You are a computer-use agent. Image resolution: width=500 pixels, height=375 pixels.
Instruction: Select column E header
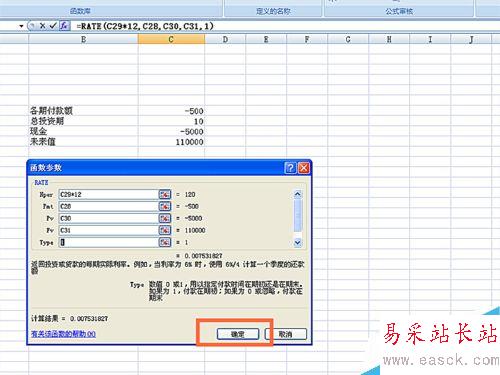coord(266,39)
